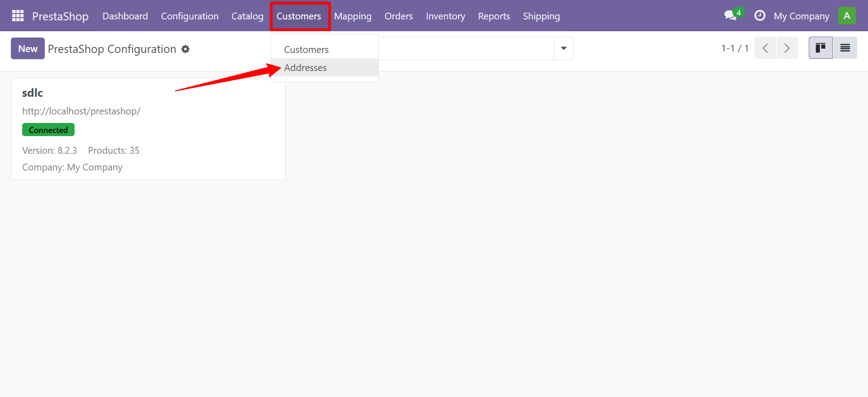This screenshot has height=397, width=868.
Task: Open the activities clock icon
Action: (760, 15)
